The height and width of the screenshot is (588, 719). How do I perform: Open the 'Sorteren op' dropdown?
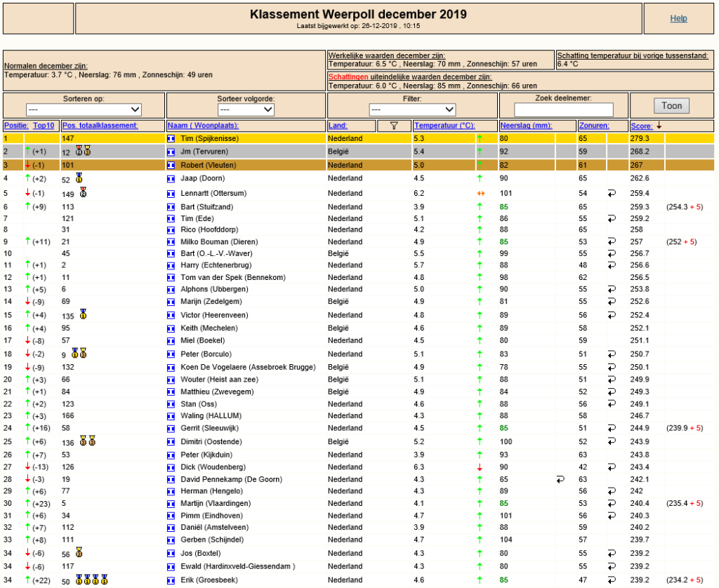tap(84, 109)
